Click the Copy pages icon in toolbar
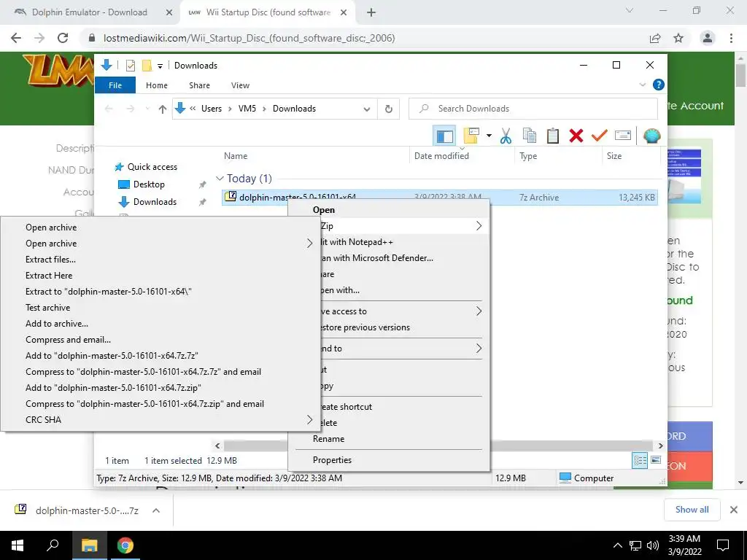This screenshot has height=560, width=747. [530, 136]
